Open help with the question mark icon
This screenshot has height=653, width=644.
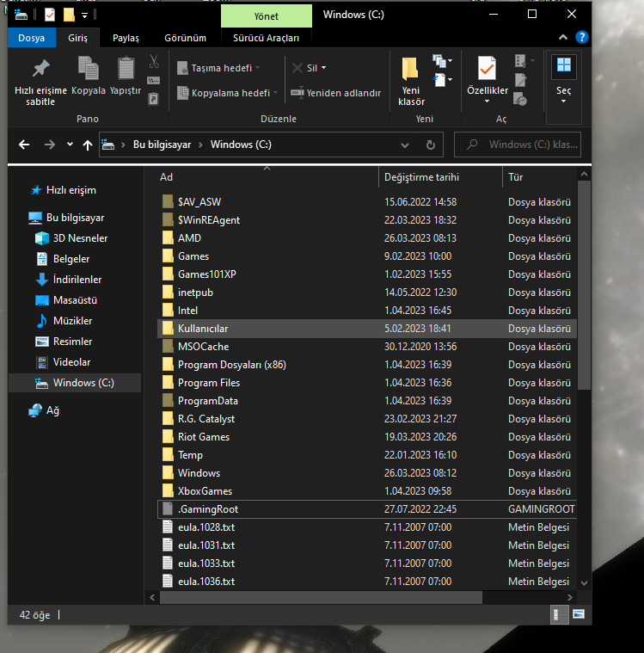click(x=581, y=38)
